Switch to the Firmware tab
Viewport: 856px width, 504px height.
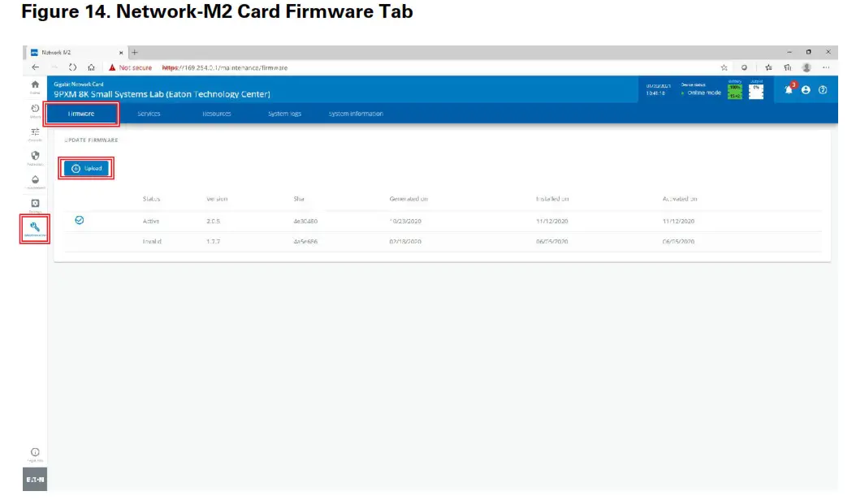[x=81, y=114]
